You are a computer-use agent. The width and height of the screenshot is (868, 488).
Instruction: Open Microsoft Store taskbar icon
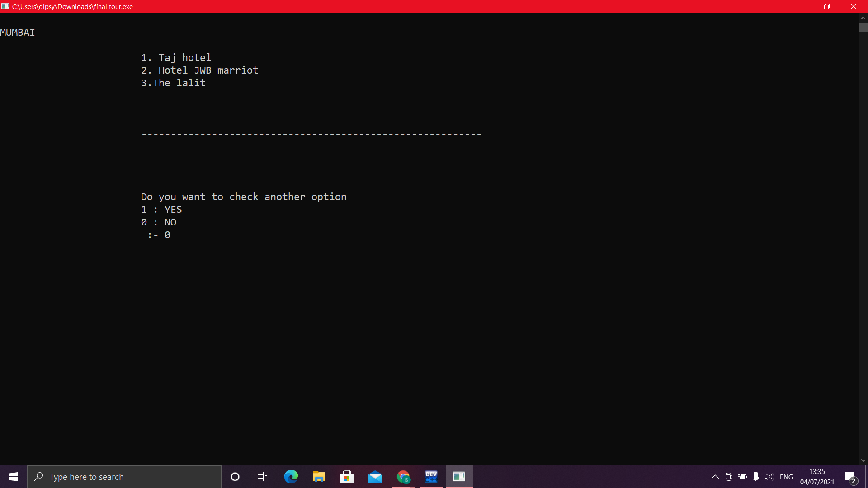click(347, 477)
